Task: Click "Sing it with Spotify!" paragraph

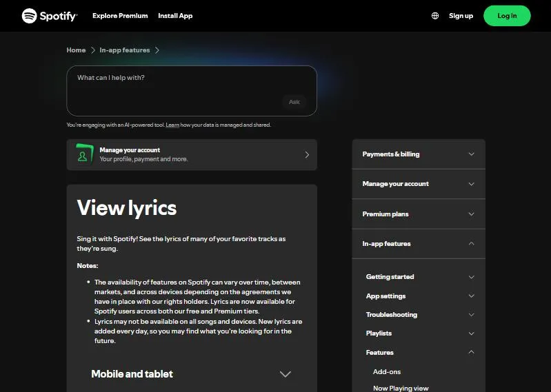Action: pyautogui.click(x=181, y=244)
